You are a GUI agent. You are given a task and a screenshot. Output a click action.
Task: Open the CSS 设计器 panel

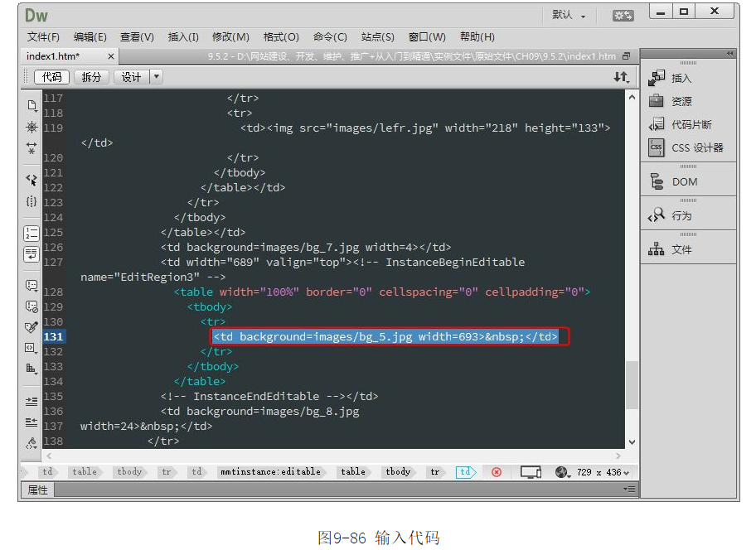686,147
